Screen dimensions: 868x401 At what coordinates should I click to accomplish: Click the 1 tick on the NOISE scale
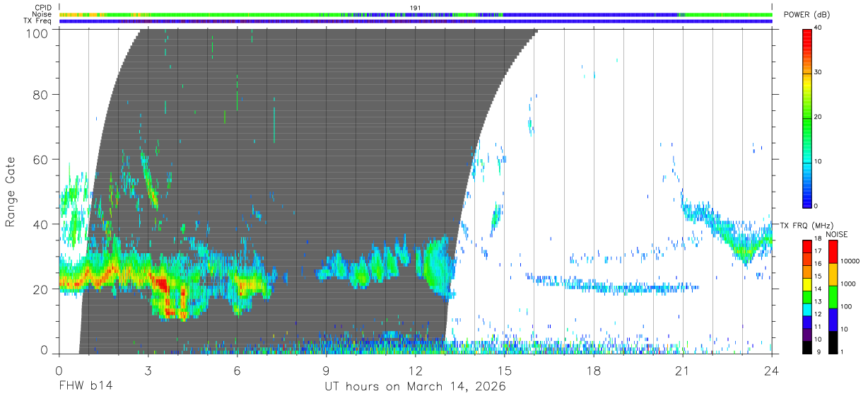click(842, 352)
